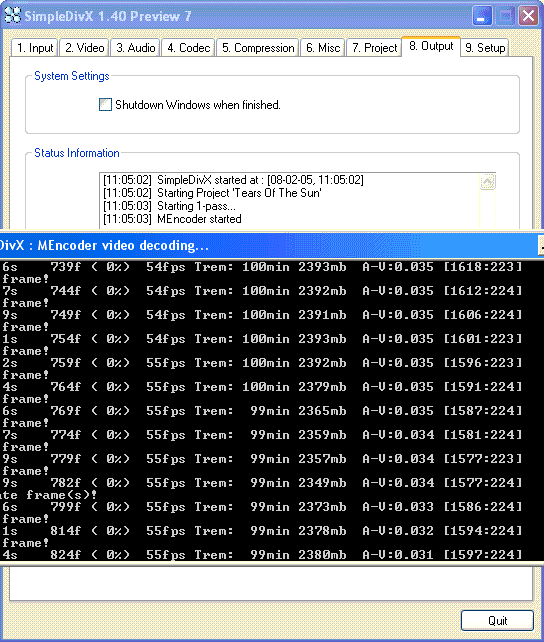Open the 1. Input tab
Image resolution: width=544 pixels, height=642 pixels.
click(x=35, y=48)
